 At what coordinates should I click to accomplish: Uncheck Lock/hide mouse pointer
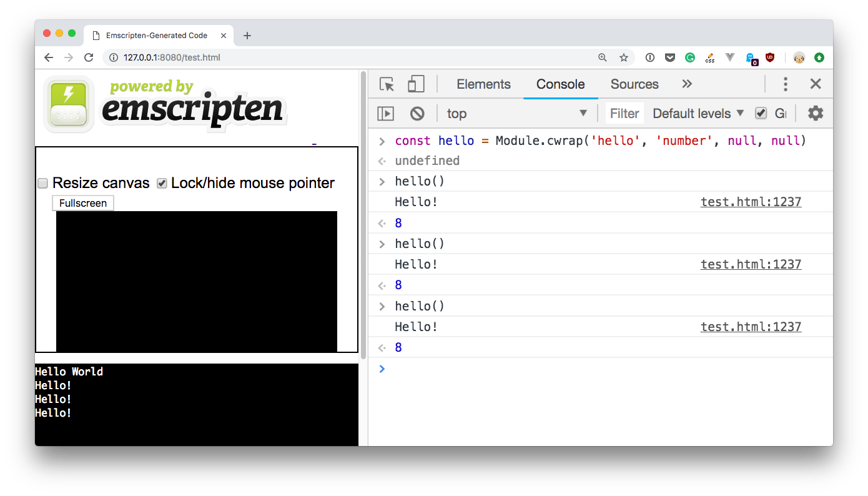[162, 183]
